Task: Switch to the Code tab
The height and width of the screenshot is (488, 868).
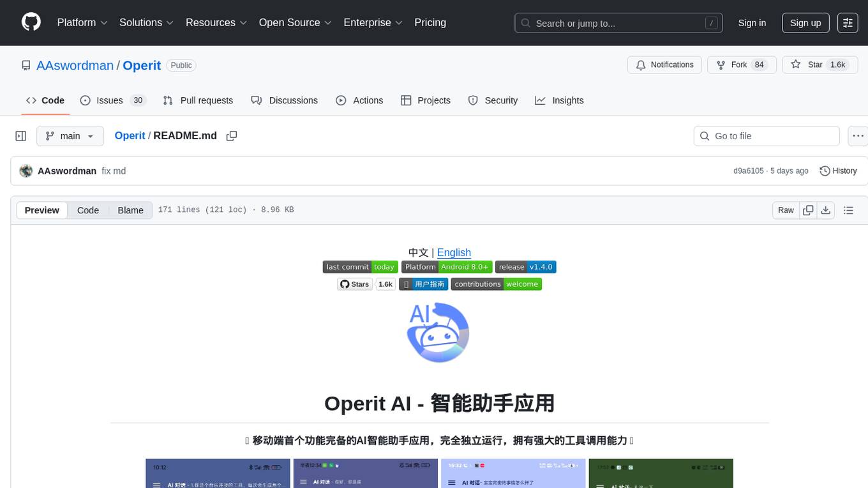Action: click(45, 100)
